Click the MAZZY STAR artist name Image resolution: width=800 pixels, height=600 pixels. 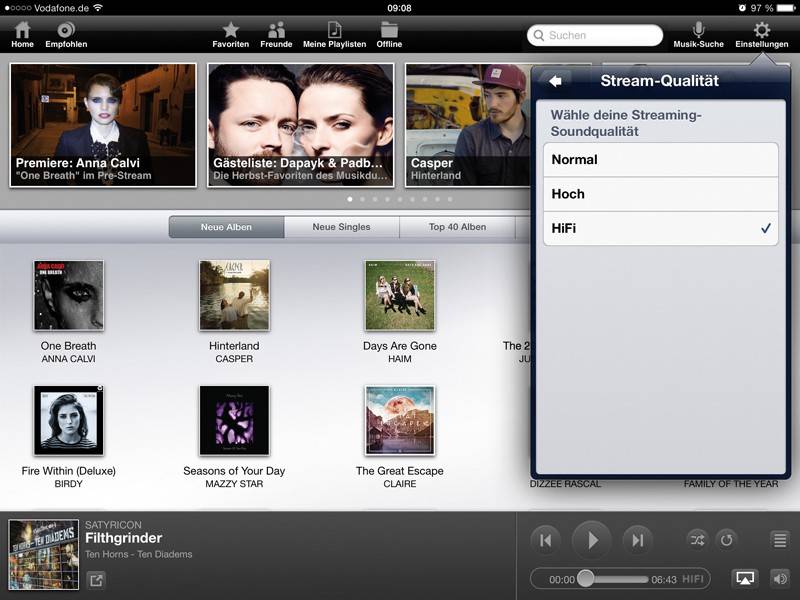[x=234, y=484]
